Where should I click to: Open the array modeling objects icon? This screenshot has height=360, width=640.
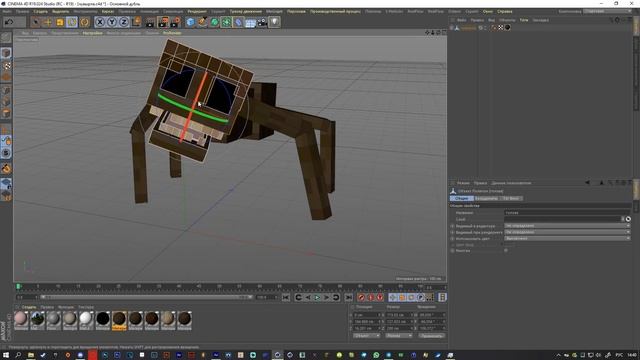[226, 22]
